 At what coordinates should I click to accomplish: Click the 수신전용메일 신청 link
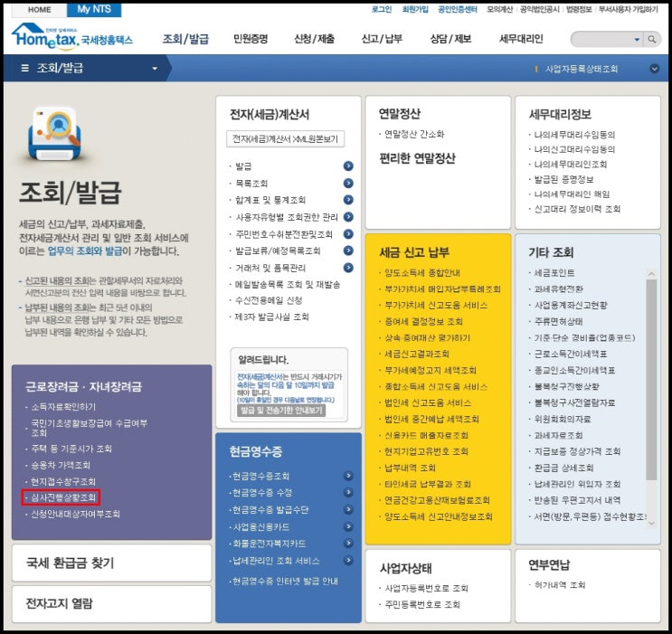(269, 300)
